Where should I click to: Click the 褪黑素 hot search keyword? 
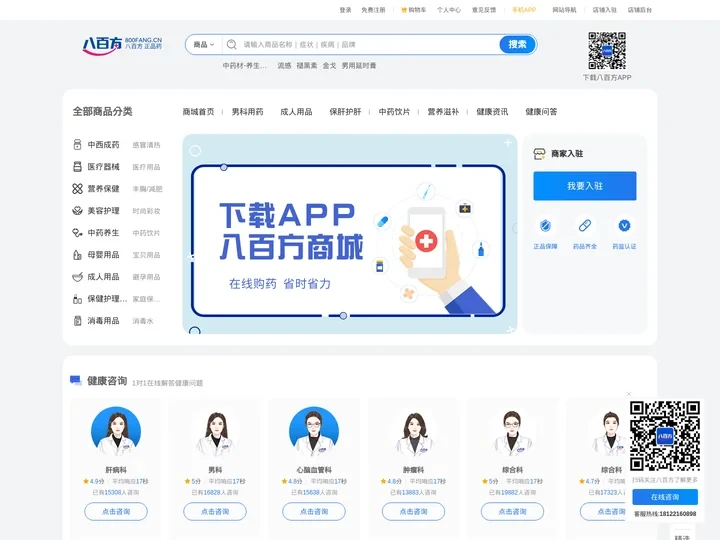pyautogui.click(x=307, y=66)
